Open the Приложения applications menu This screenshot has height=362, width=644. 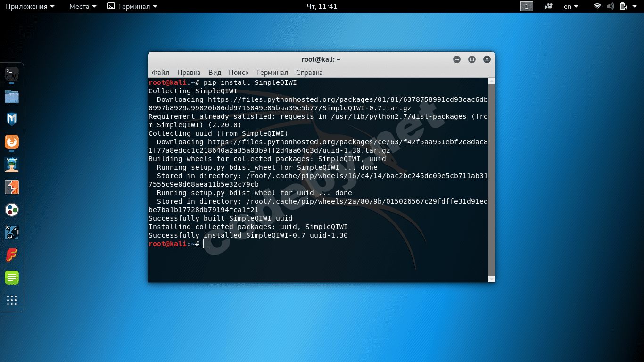[30, 7]
